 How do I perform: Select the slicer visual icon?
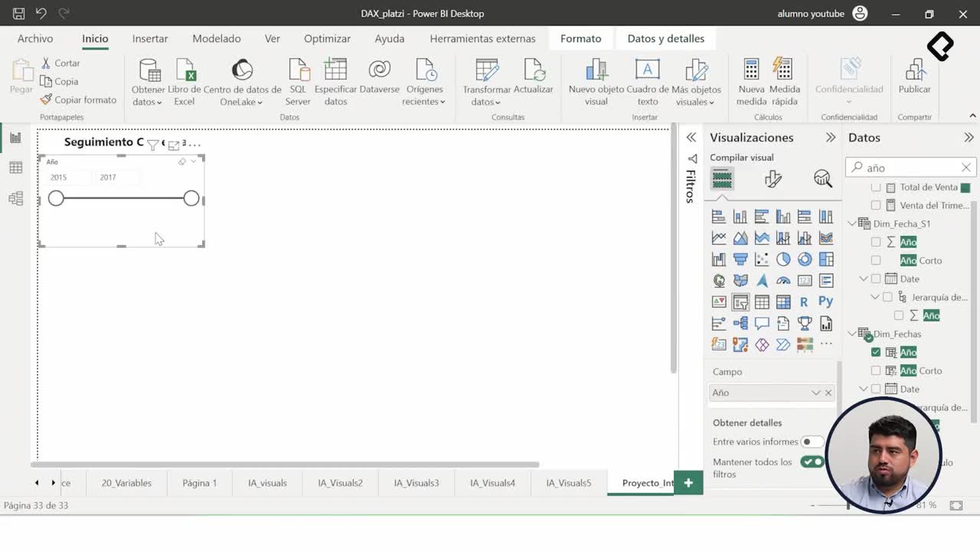740,302
